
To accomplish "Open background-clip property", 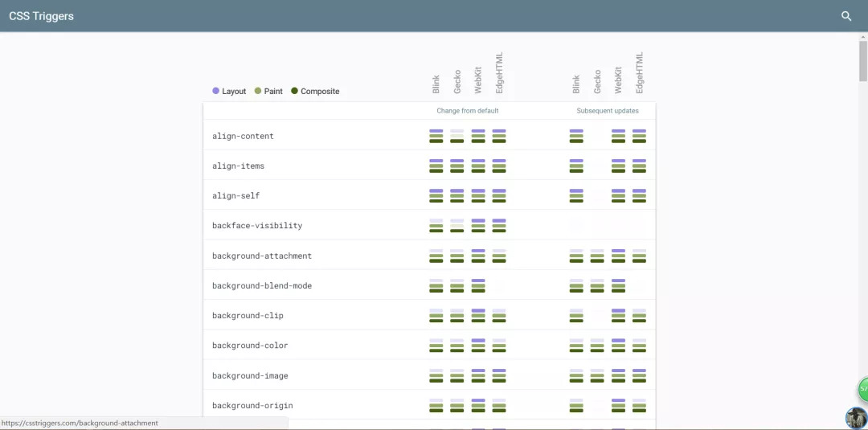I will tap(248, 316).
